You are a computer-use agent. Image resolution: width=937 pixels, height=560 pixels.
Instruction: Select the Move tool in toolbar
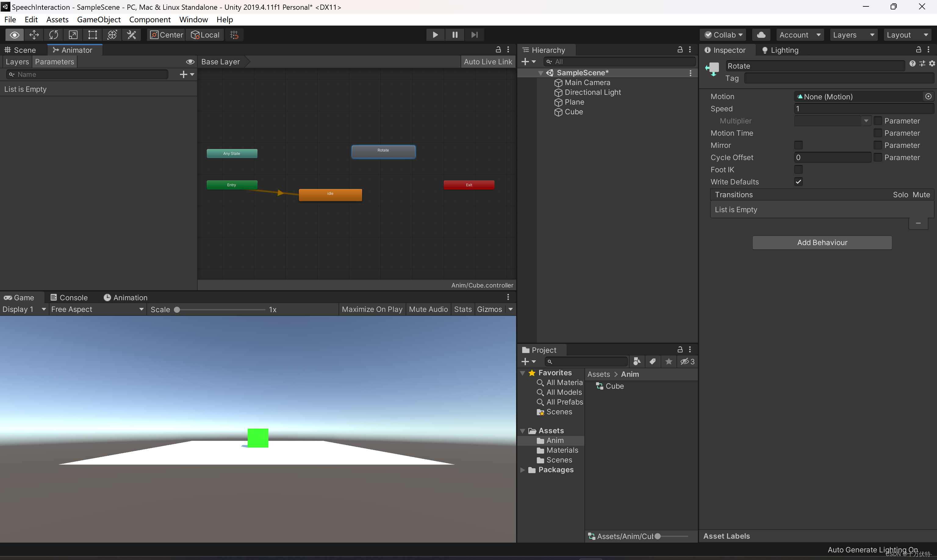pyautogui.click(x=34, y=35)
